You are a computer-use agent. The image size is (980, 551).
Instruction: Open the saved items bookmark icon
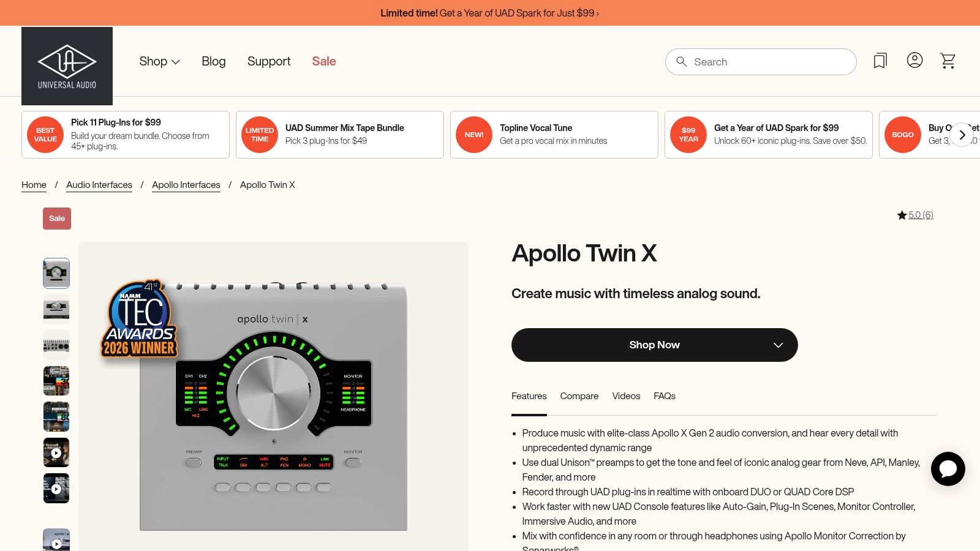point(880,61)
